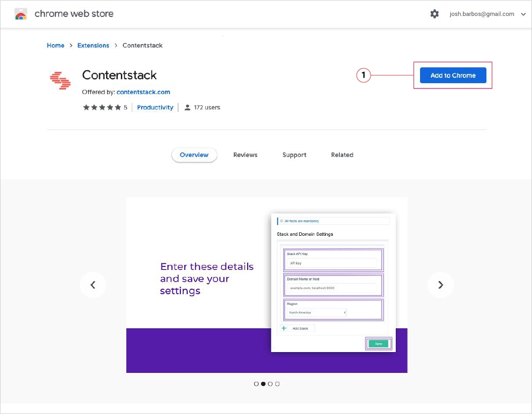Open the Extensions breadcrumb link

pyautogui.click(x=93, y=46)
